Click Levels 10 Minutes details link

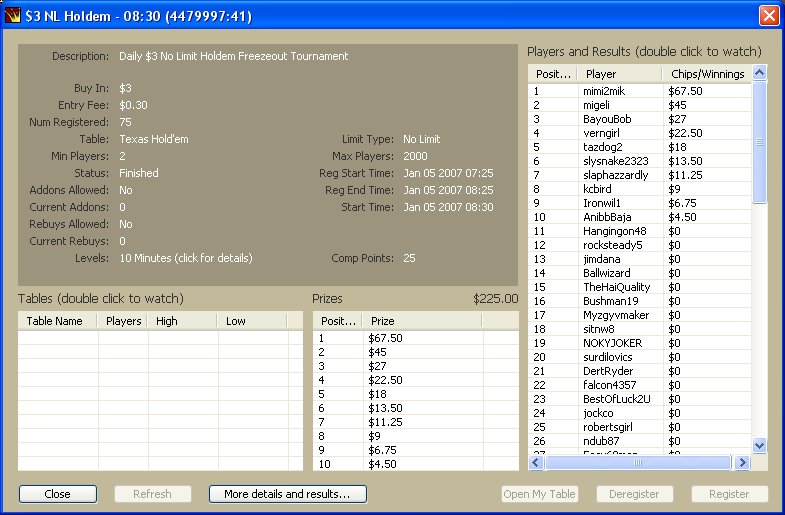pyautogui.click(x=186, y=258)
